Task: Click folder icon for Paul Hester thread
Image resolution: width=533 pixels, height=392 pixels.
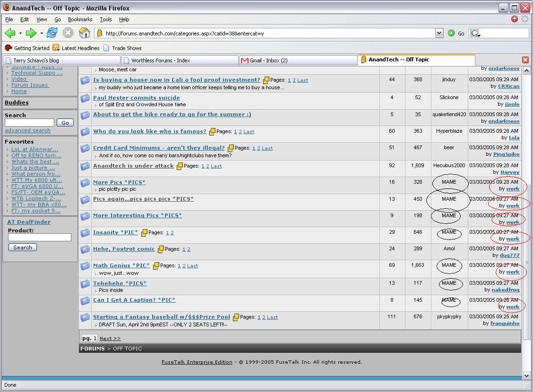Action: click(x=85, y=98)
